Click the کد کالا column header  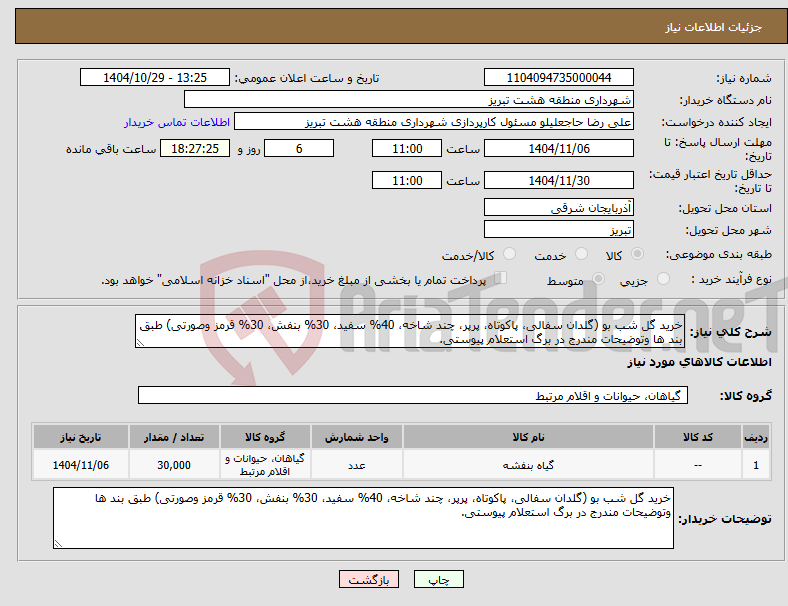tap(698, 437)
